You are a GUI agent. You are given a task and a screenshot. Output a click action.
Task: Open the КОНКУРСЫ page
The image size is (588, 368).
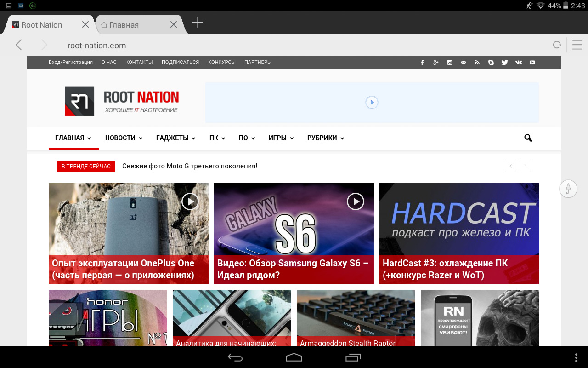pos(222,63)
